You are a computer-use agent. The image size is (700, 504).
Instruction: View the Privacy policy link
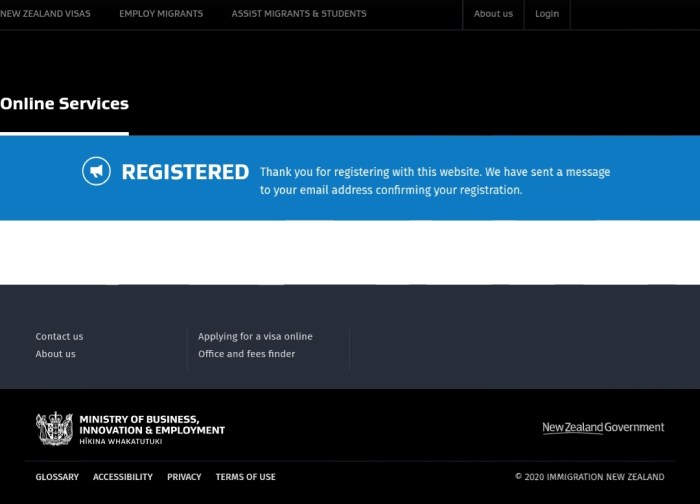click(184, 477)
